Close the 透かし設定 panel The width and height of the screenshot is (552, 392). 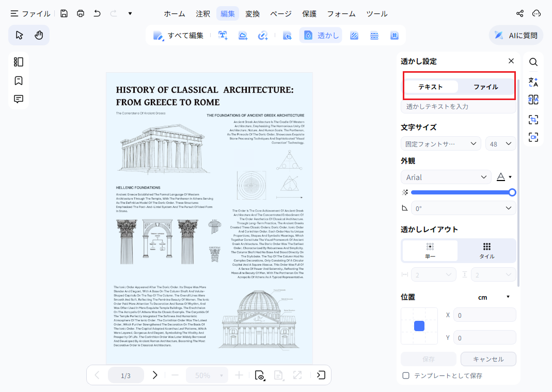(x=511, y=61)
